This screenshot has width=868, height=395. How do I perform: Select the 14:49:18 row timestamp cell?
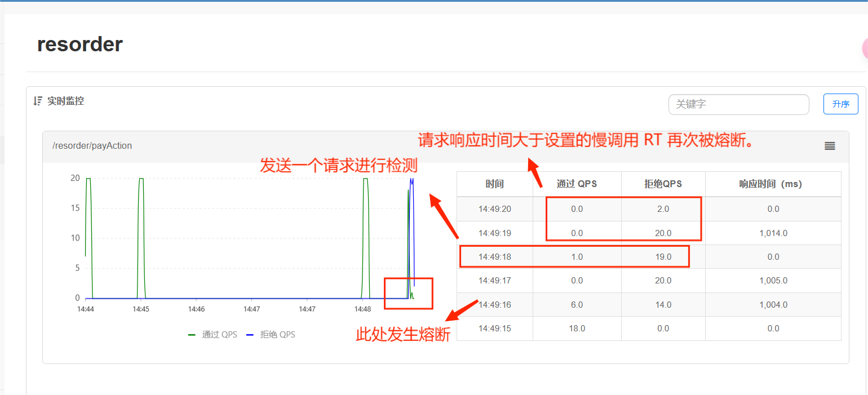495,257
